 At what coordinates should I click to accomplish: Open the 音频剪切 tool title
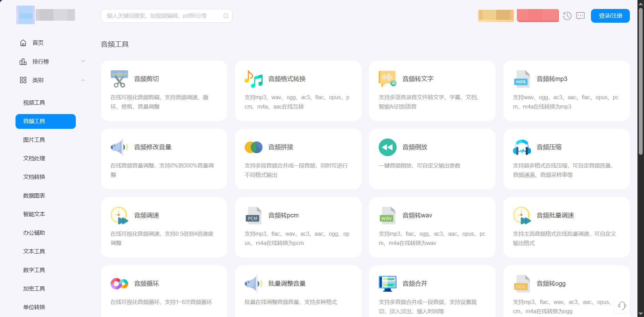pyautogui.click(x=146, y=79)
